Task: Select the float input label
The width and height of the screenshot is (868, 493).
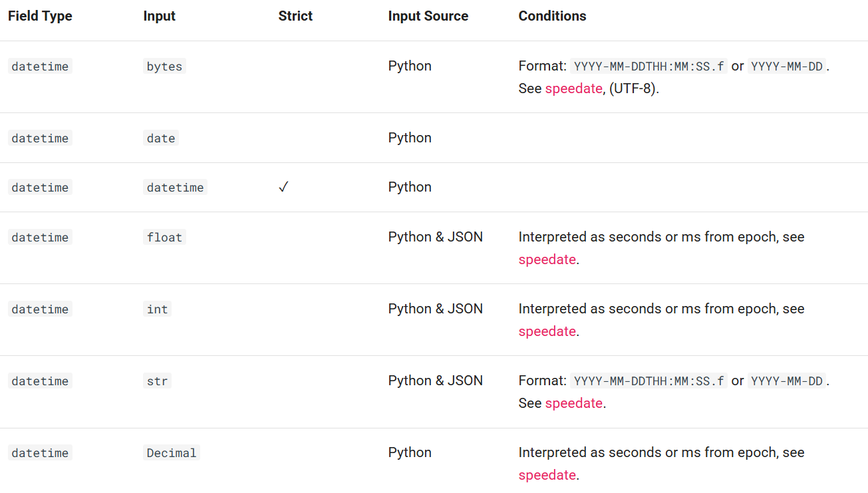Action: point(164,237)
